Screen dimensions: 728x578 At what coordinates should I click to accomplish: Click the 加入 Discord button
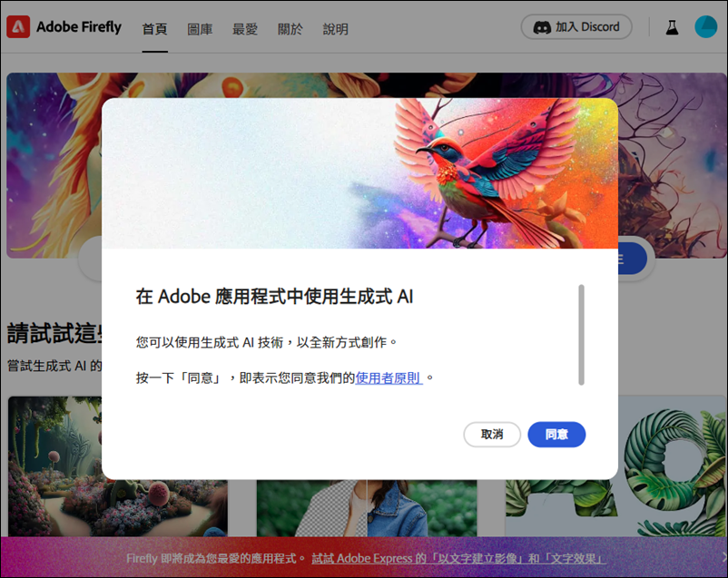(576, 27)
